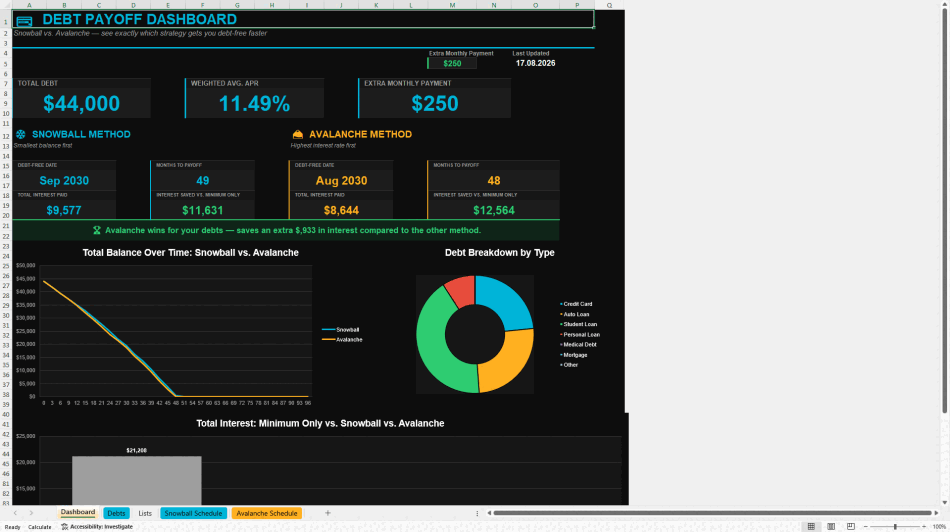Click the Accessibility: Investigate status icon
The width and height of the screenshot is (950, 532).
pyautogui.click(x=65, y=527)
